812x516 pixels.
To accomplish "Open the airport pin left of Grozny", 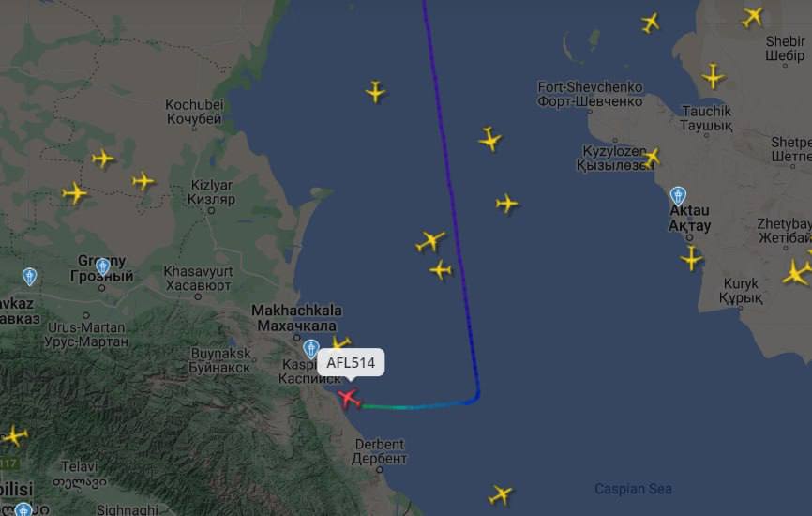I will click(30, 277).
